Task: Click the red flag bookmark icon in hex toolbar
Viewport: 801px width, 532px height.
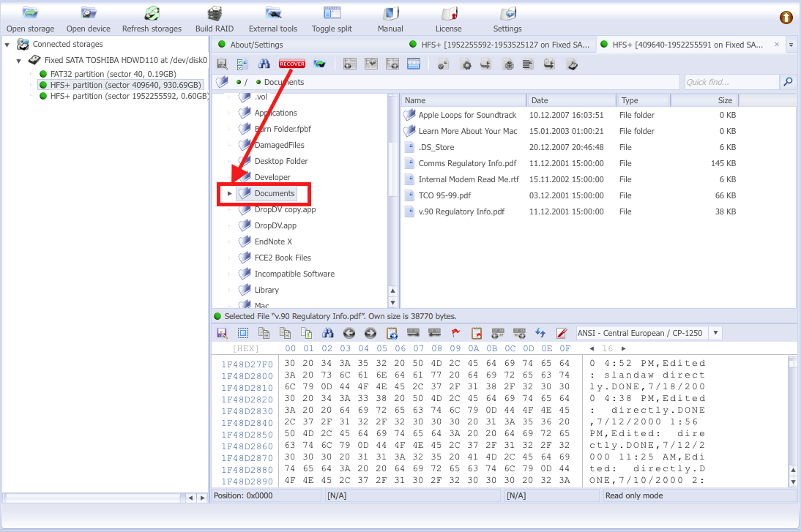Action: tap(455, 333)
